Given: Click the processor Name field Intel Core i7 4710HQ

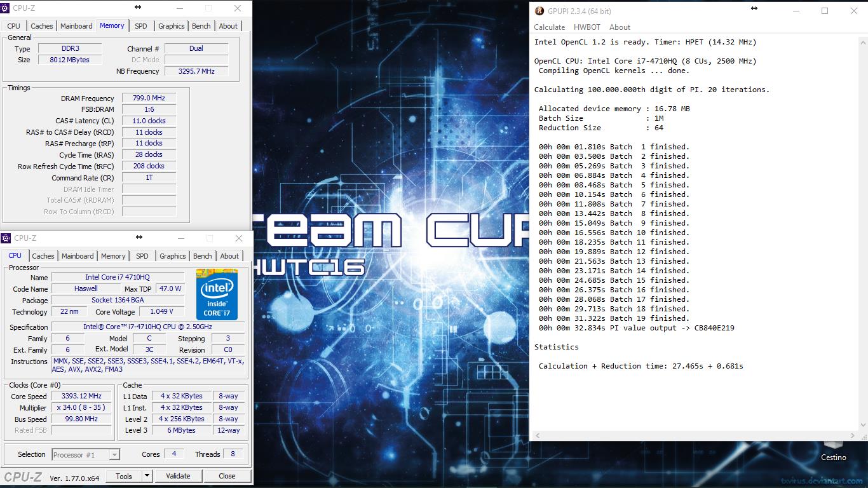Looking at the screenshot, I should (x=118, y=277).
